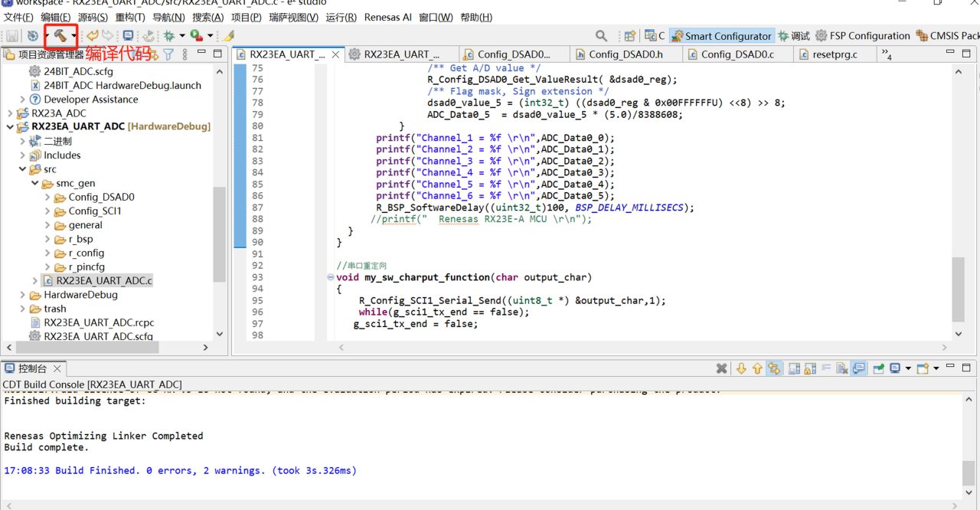The image size is (980, 510).
Task: Open the Smart Configurator perspective
Action: [721, 35]
